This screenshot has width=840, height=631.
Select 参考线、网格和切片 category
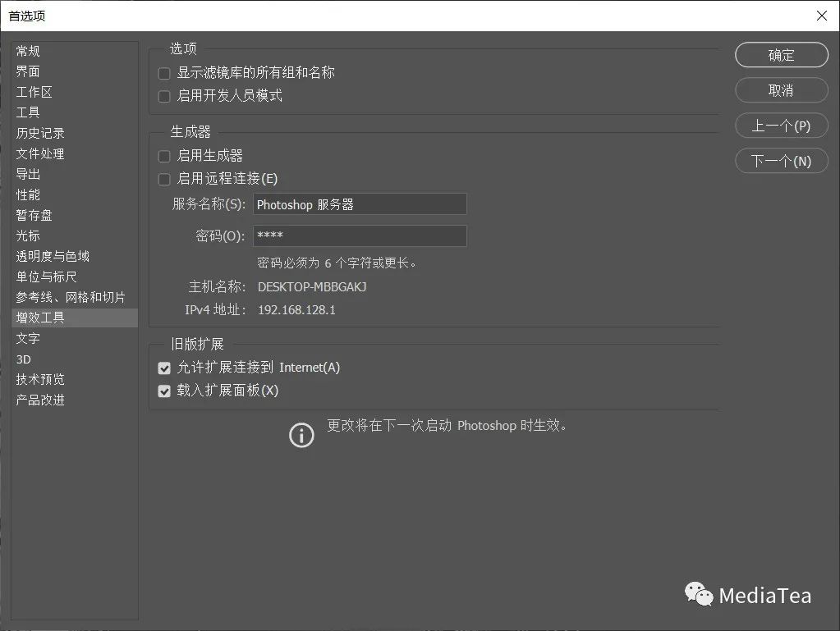pyautogui.click(x=75, y=297)
